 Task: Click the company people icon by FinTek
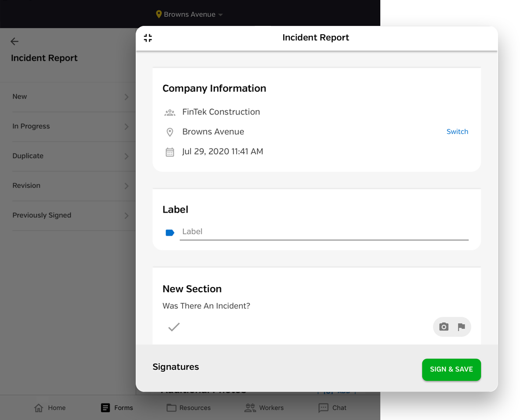[170, 112]
